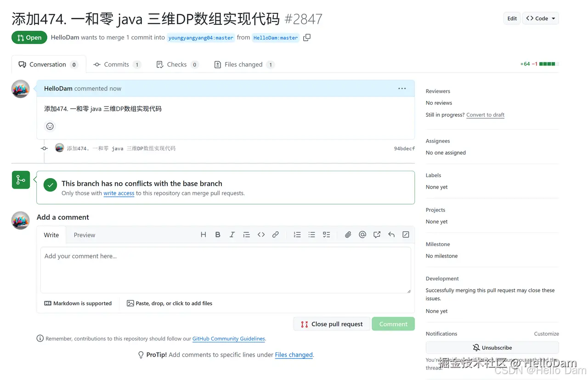Insert a saved reply with arrow icon
Image resolution: width=588 pixels, height=380 pixels.
[x=391, y=235]
